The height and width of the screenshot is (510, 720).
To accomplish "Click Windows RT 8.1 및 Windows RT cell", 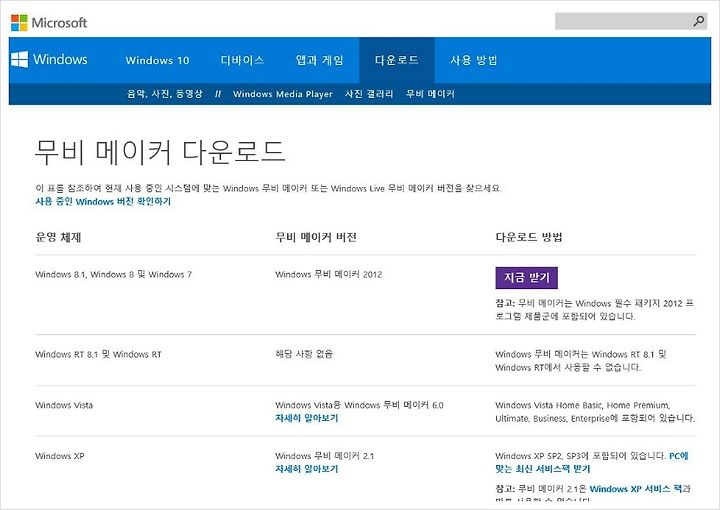I will 98,354.
